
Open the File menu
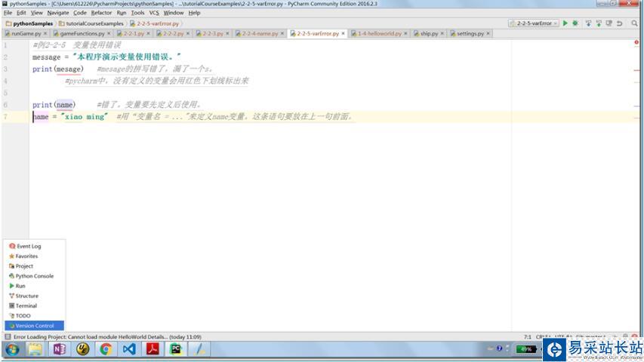pos(8,13)
